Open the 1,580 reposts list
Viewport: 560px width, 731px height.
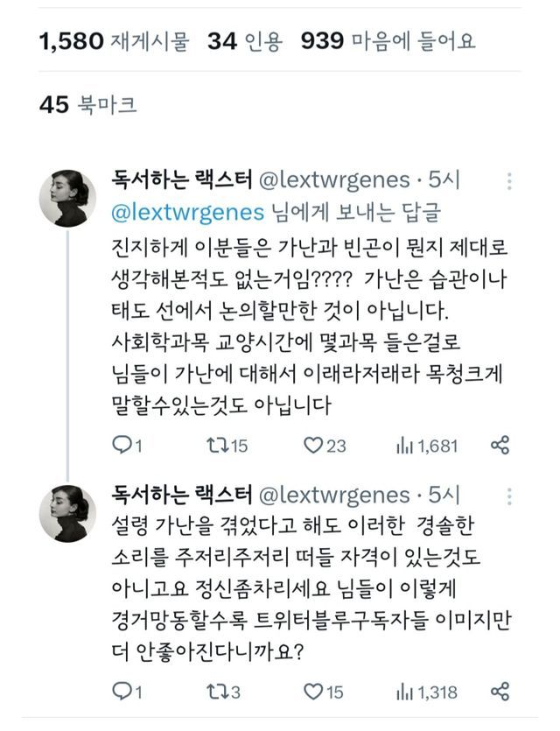pos(115,41)
